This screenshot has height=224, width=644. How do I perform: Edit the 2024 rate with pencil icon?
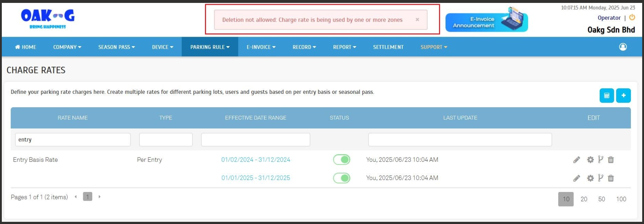[x=576, y=160]
